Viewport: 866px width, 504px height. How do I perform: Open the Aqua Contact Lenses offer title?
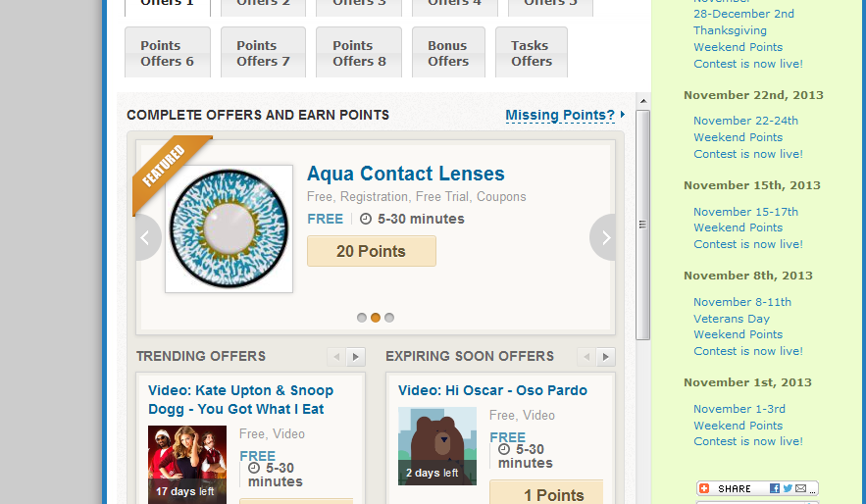pos(406,175)
